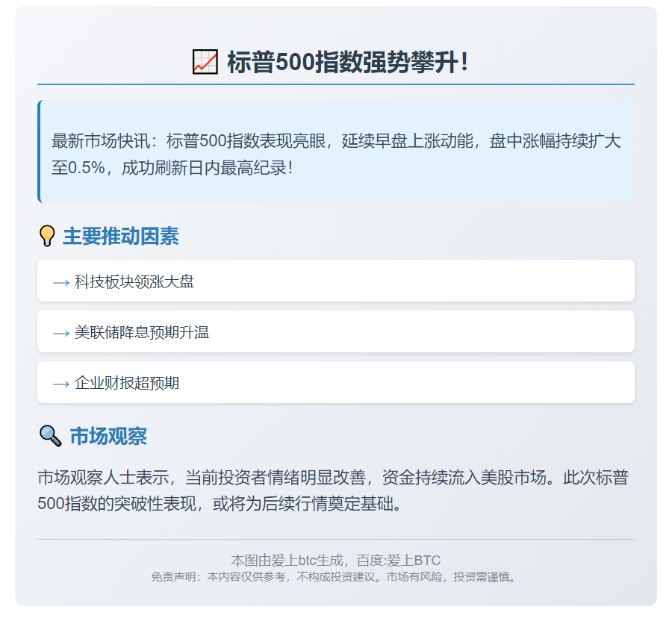
Task: Click the 免责声明 disclaimer text in the footer
Action: click(335, 577)
